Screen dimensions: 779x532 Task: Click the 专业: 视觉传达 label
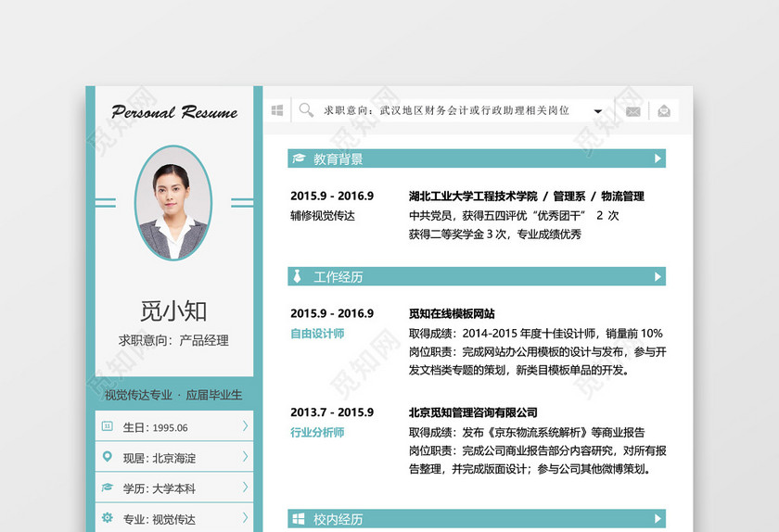pyautogui.click(x=159, y=520)
